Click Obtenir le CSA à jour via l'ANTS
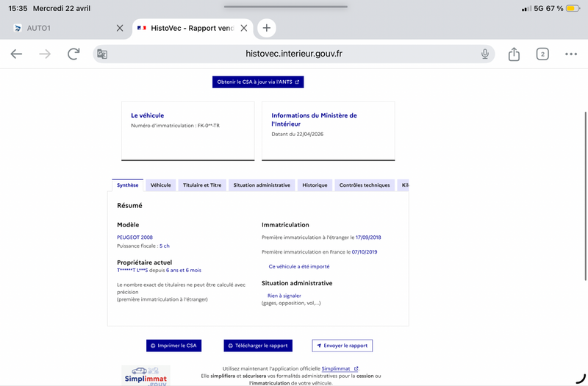This screenshot has height=386, width=588. (258, 82)
